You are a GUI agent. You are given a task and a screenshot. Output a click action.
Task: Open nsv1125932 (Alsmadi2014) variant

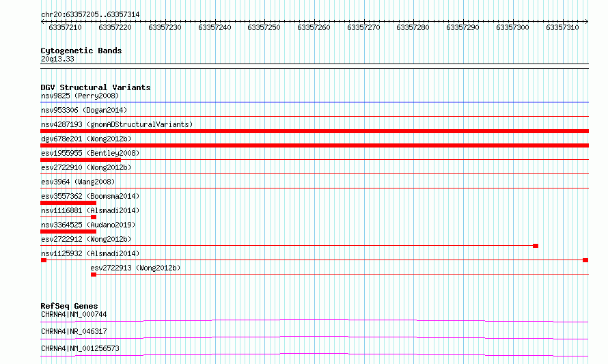pos(90,253)
